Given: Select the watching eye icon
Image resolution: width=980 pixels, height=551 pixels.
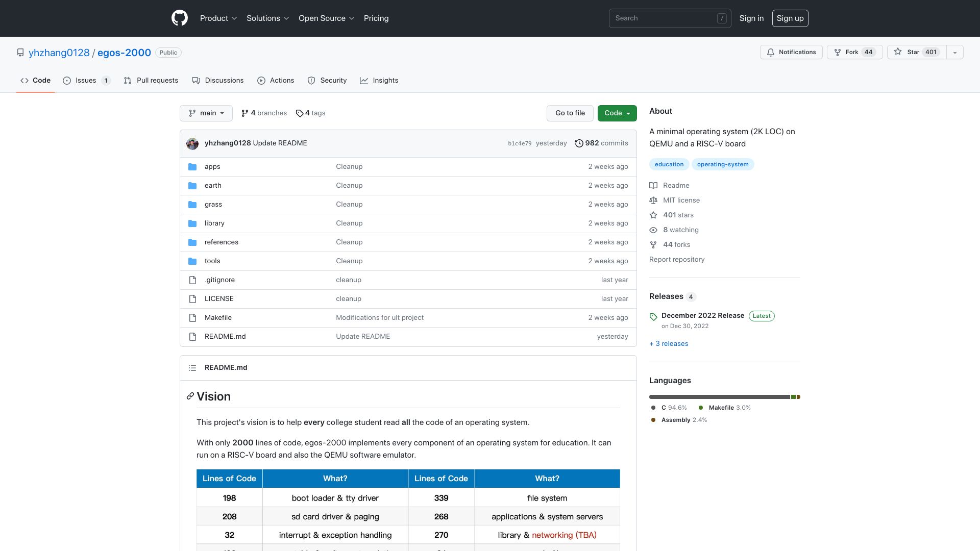Looking at the screenshot, I should click(x=653, y=230).
